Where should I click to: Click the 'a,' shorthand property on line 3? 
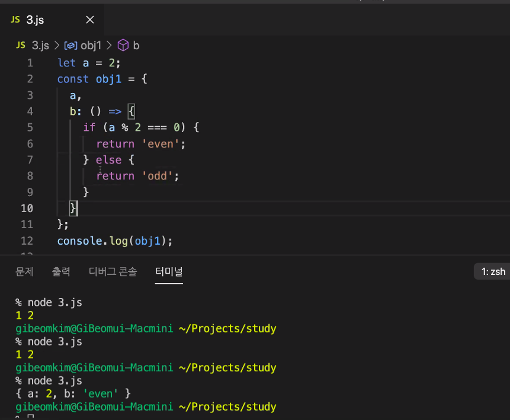tap(75, 95)
